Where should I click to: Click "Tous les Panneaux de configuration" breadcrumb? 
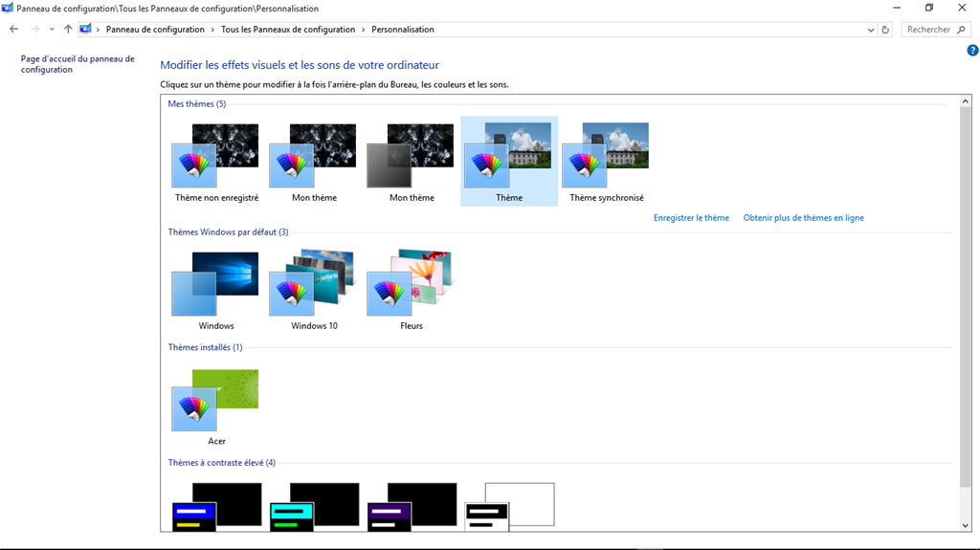point(288,30)
